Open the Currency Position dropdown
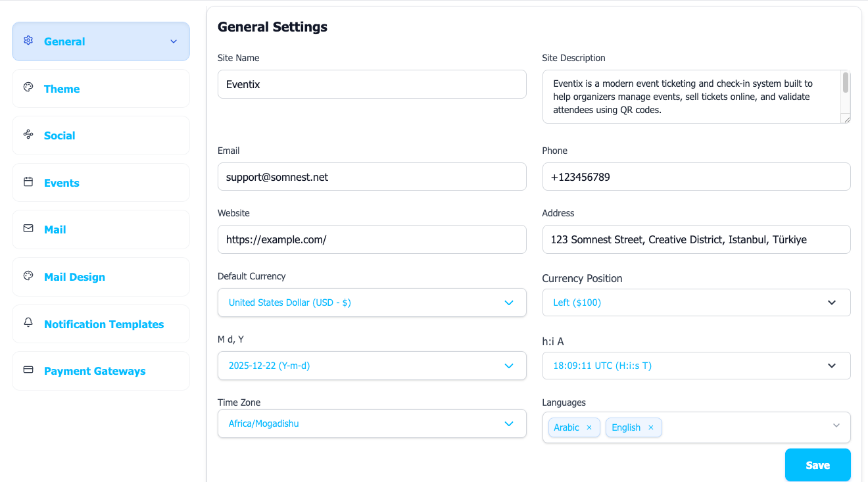The width and height of the screenshot is (868, 482). point(696,302)
